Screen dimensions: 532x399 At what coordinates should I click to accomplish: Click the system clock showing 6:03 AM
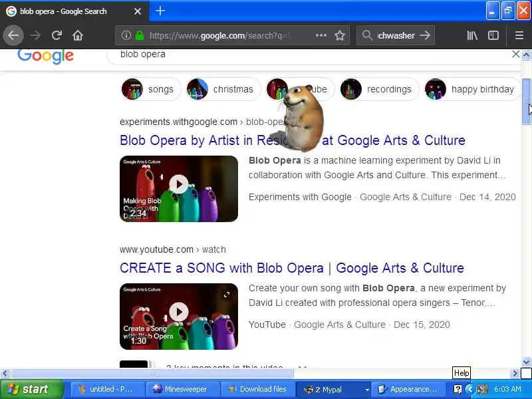(507, 389)
